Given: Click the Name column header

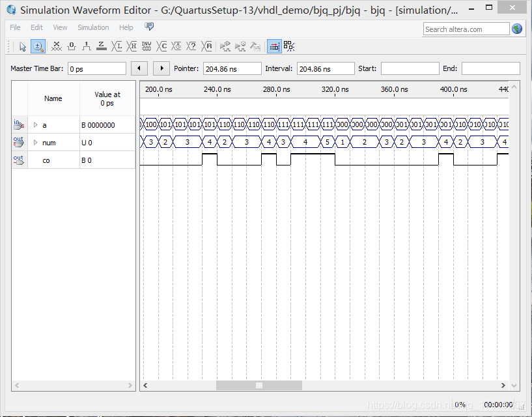Looking at the screenshot, I should 53,98.
